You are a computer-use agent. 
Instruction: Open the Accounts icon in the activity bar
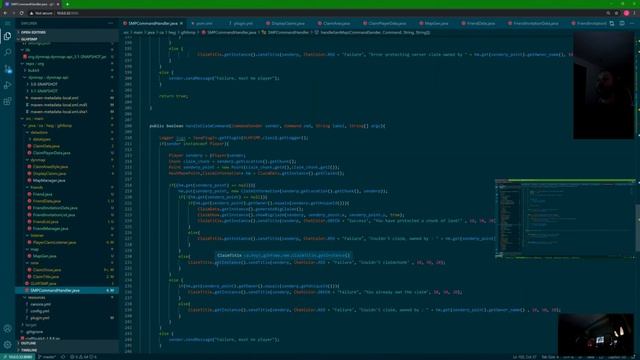[x=7, y=329]
